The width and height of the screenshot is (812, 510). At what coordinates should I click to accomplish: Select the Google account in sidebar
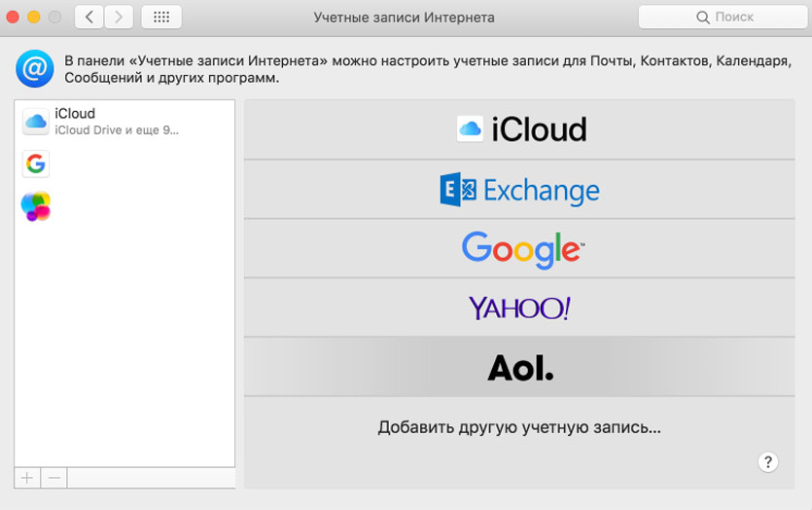36,164
